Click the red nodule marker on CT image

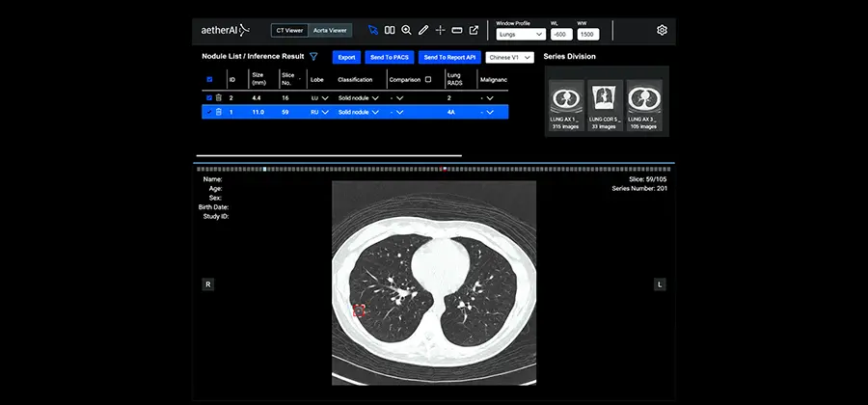pos(360,310)
